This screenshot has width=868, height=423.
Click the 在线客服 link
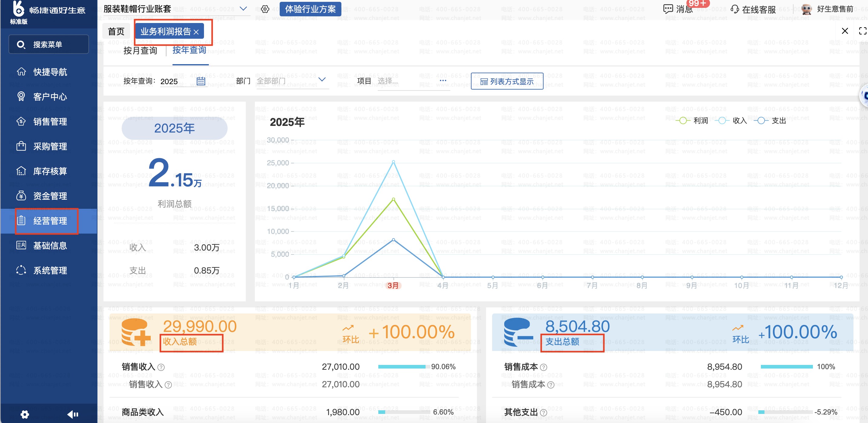click(x=758, y=9)
